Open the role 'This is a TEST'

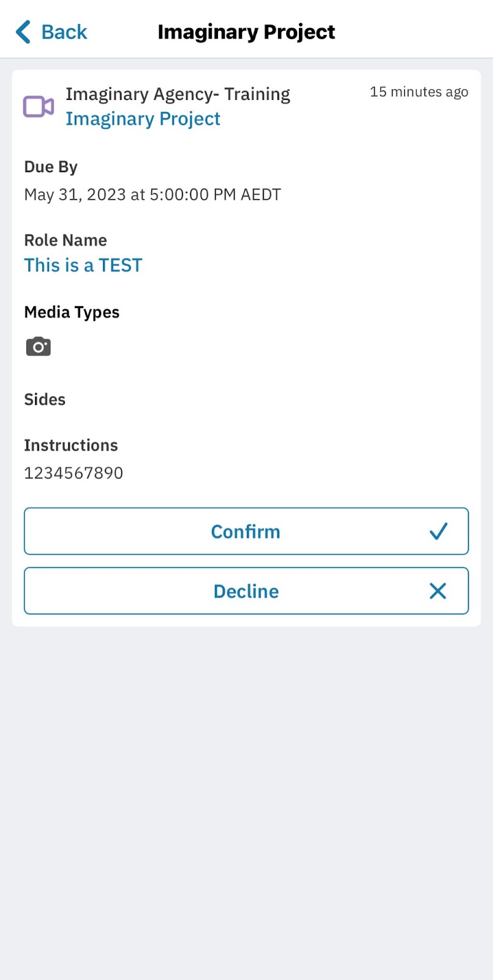pyautogui.click(x=83, y=265)
